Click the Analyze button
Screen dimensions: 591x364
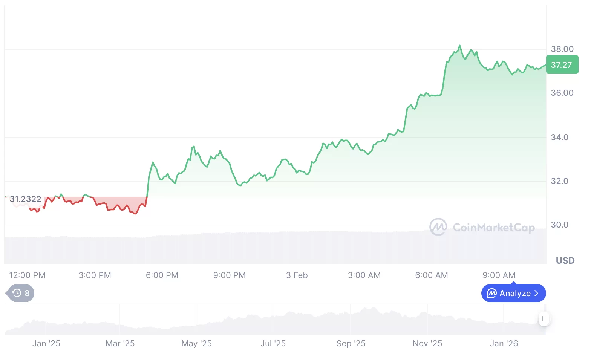click(513, 293)
